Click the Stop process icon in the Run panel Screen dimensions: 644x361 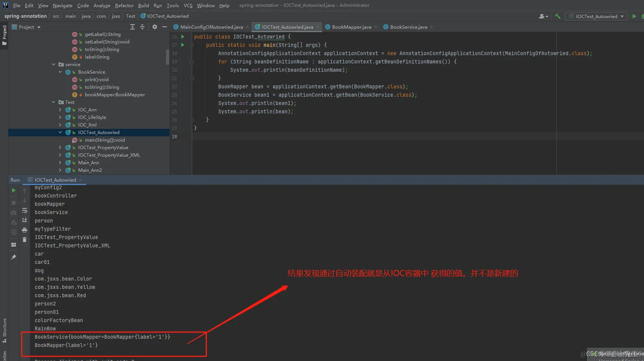click(14, 203)
